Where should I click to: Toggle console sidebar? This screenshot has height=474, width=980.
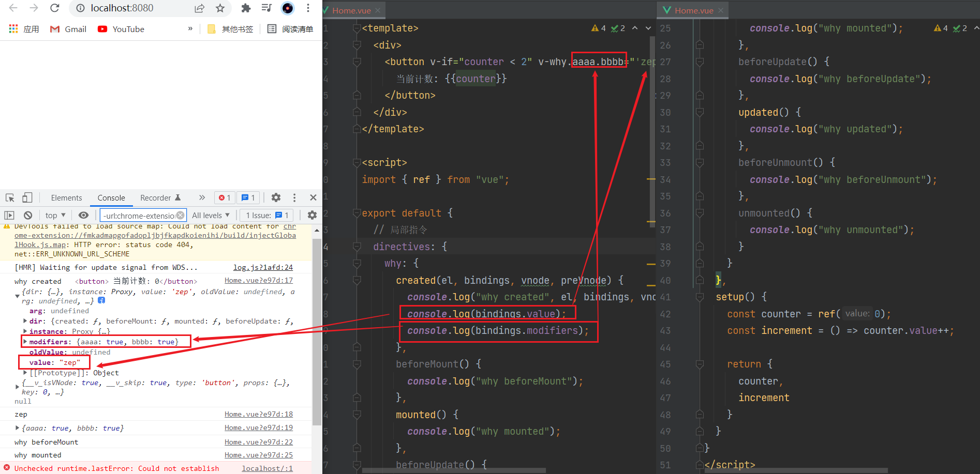[9, 215]
